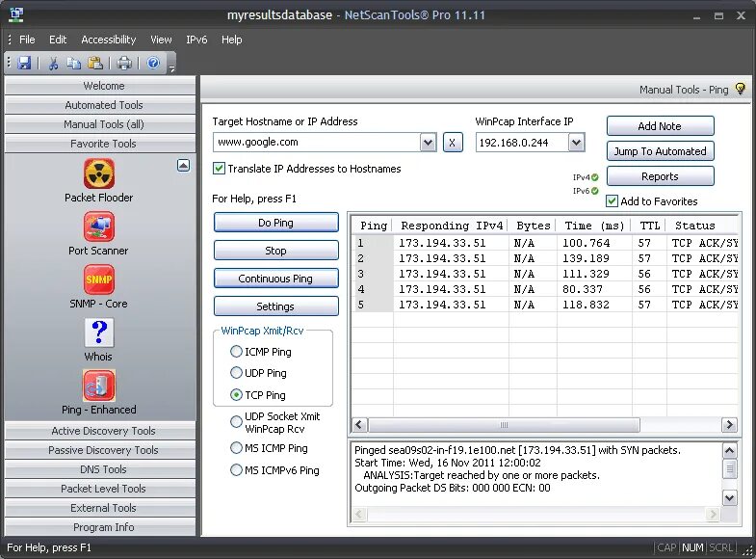The image size is (756, 559).
Task: Click the Add Note button
Action: pyautogui.click(x=660, y=126)
